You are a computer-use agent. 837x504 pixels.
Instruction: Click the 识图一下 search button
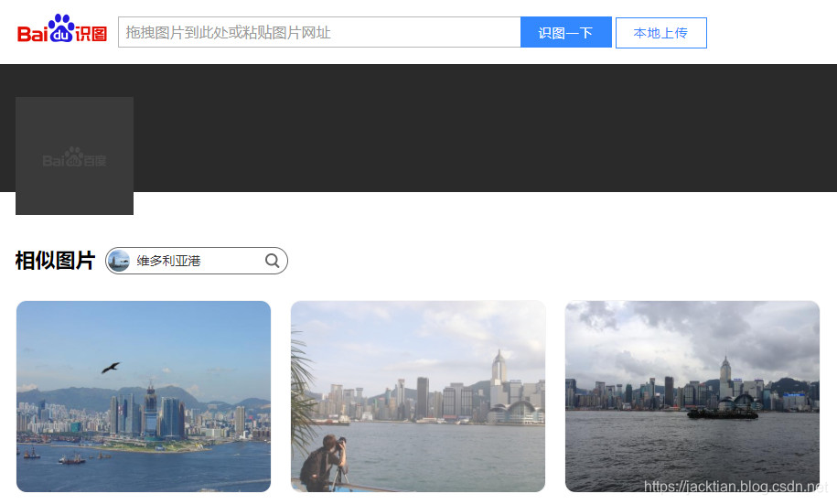click(566, 32)
